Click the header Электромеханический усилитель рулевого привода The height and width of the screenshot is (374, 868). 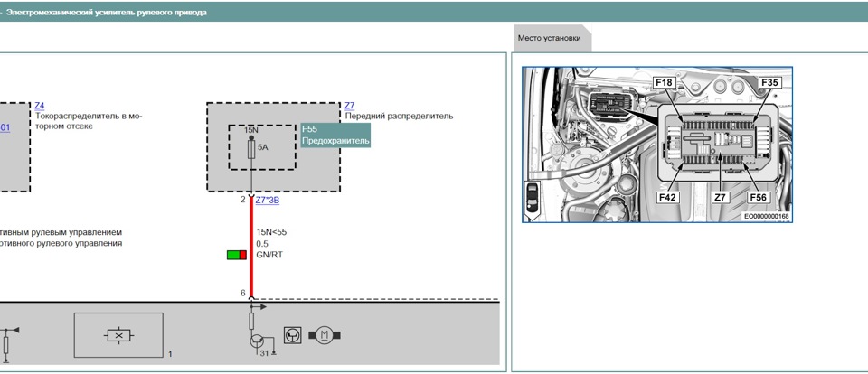[107, 12]
